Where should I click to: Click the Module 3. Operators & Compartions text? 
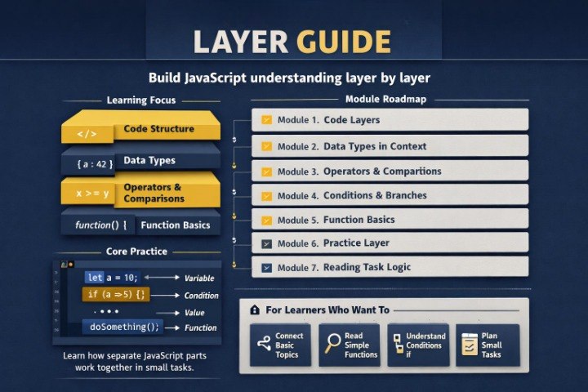pos(359,171)
